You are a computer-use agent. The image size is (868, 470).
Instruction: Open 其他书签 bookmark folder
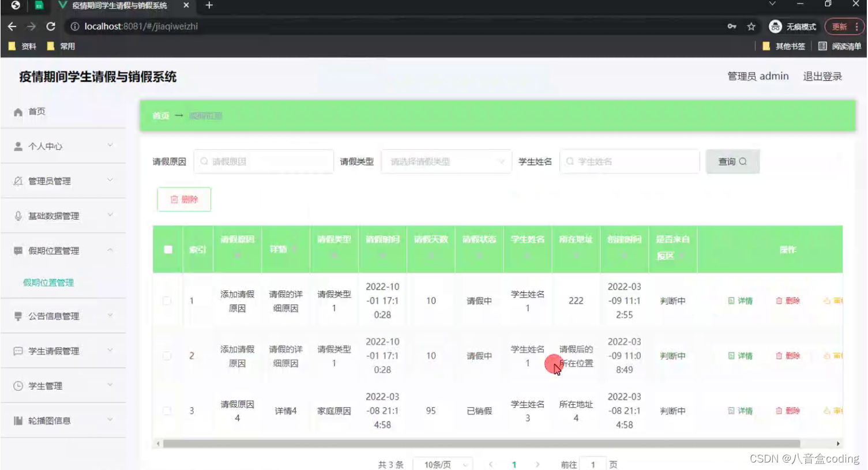(x=784, y=46)
